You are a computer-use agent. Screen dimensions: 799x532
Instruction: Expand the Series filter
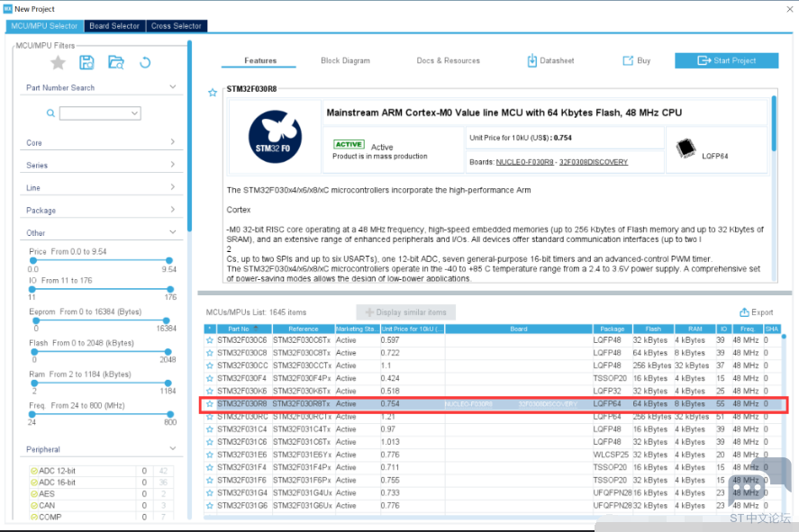(x=173, y=165)
